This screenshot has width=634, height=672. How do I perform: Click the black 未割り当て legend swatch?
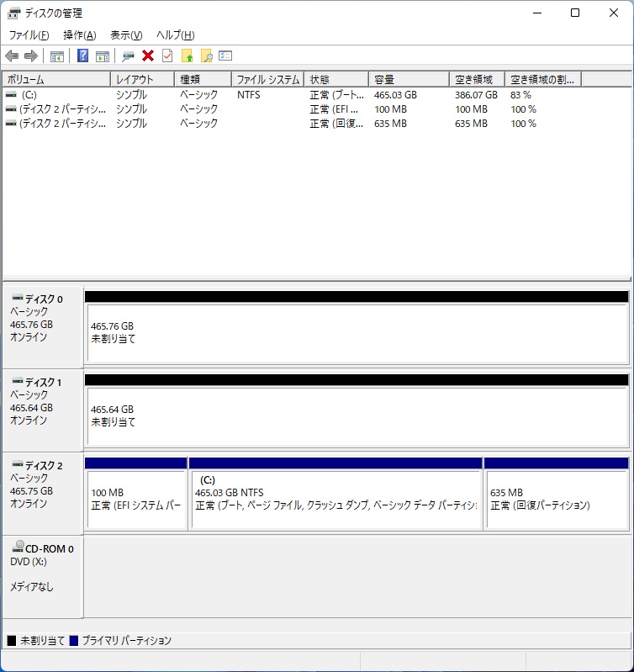(12, 641)
